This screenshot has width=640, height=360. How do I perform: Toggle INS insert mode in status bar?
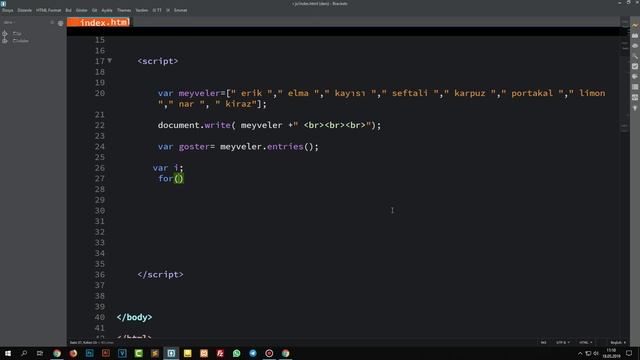click(543, 342)
